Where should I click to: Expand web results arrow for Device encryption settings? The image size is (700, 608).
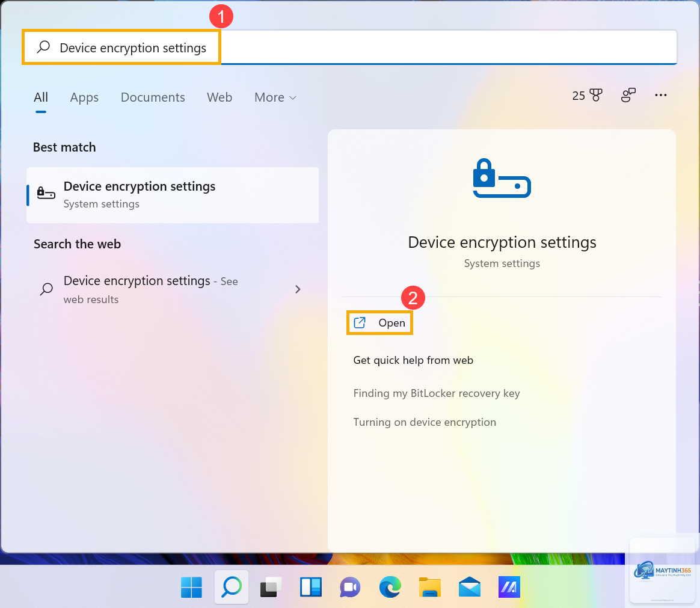[x=298, y=289]
